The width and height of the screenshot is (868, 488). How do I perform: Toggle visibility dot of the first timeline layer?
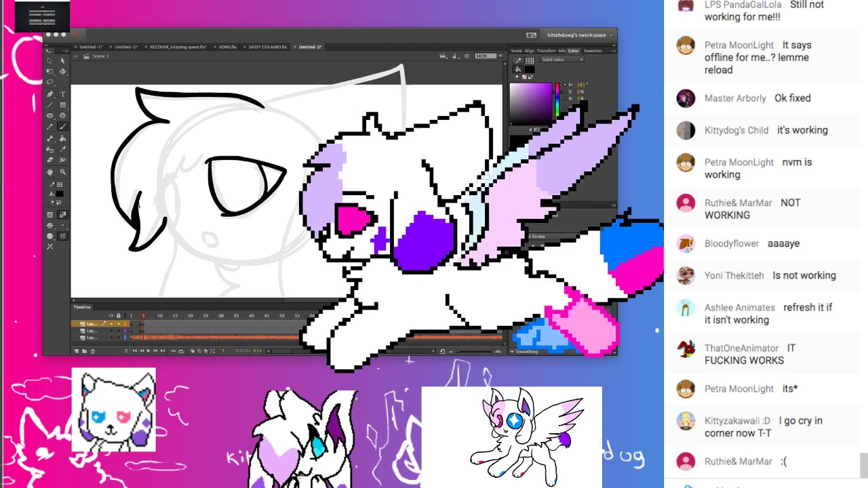point(111,323)
